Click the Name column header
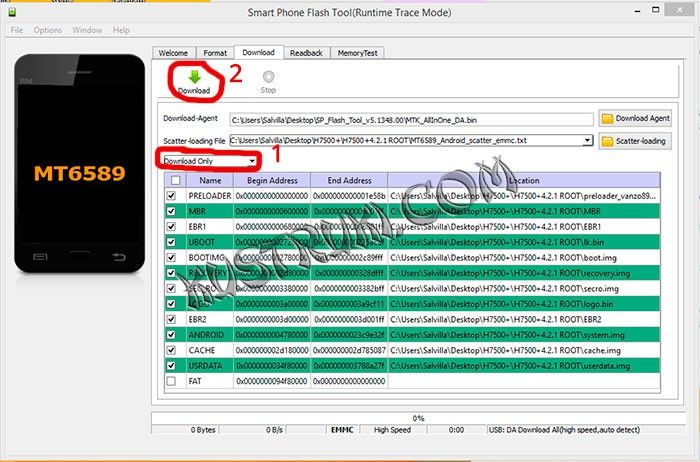700x462 pixels. (210, 180)
